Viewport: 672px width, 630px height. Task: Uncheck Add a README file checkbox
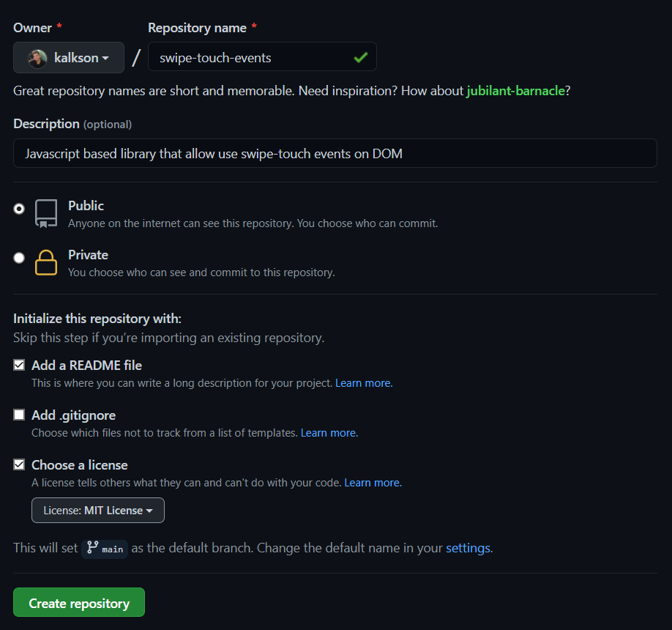point(19,365)
